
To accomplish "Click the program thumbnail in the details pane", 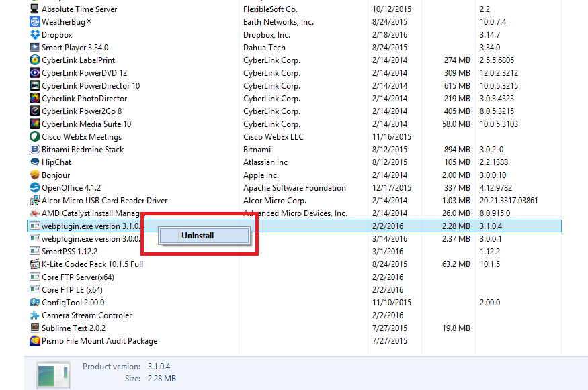I will [x=53, y=375].
